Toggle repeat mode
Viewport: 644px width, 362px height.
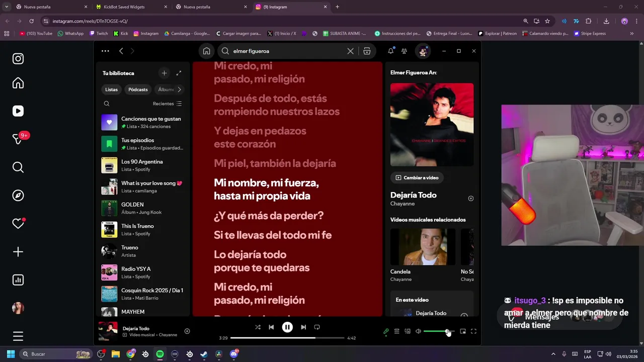pyautogui.click(x=317, y=327)
